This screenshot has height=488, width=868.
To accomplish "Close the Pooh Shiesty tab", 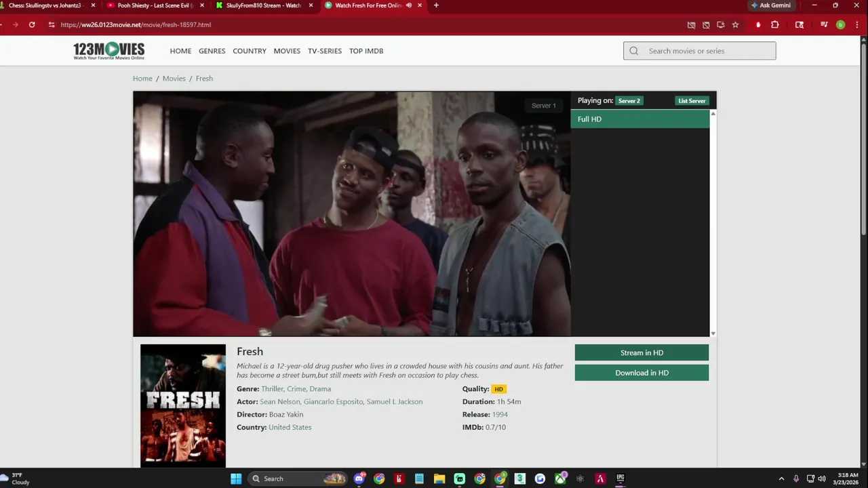I will (x=201, y=5).
